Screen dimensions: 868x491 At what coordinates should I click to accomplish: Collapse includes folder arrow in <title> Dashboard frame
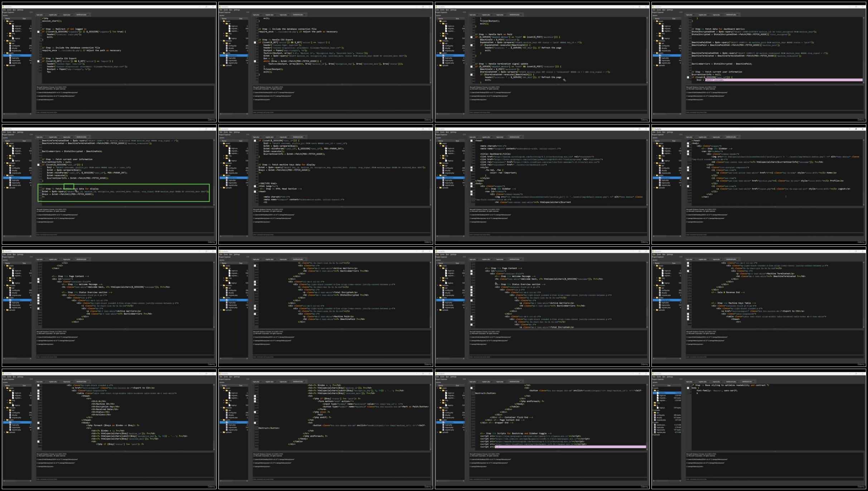point(438,163)
